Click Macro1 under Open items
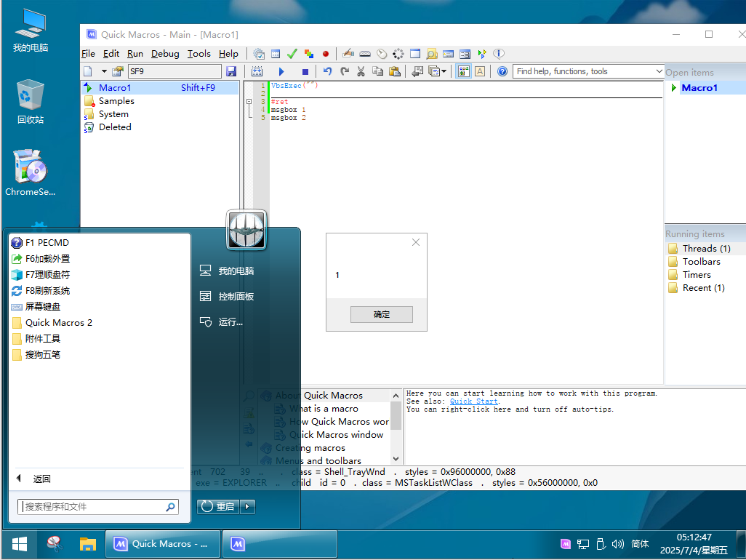 pos(699,87)
